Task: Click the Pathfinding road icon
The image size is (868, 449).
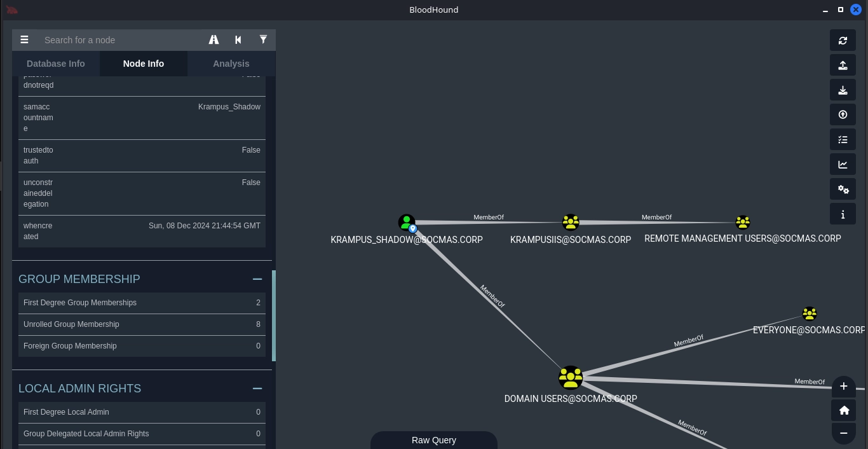Action: pos(214,39)
